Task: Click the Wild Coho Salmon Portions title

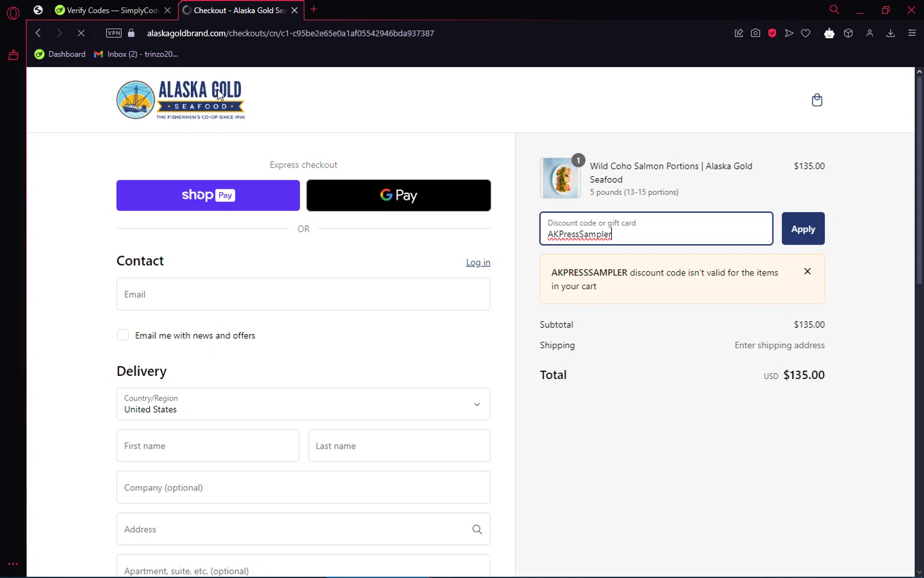Action: pyautogui.click(x=671, y=173)
